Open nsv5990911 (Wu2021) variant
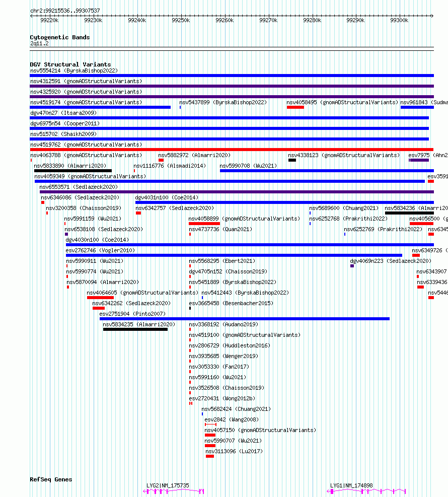The image size is (448, 497). (95, 261)
